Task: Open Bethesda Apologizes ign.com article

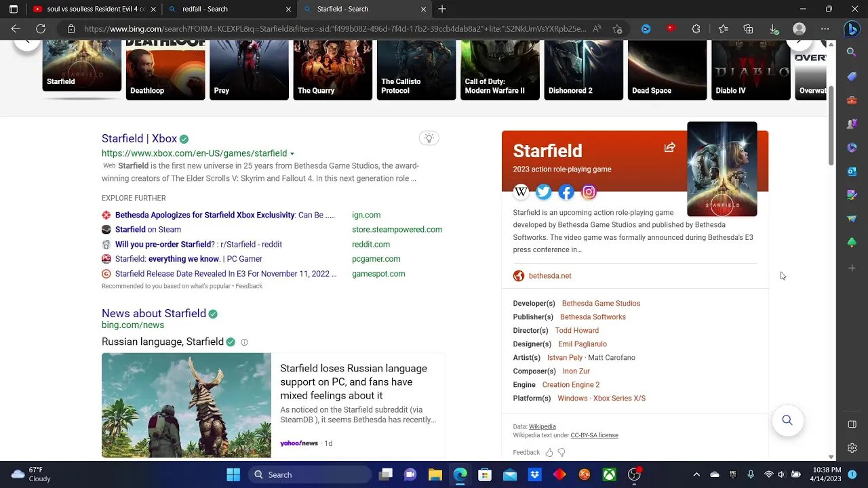Action: (225, 215)
